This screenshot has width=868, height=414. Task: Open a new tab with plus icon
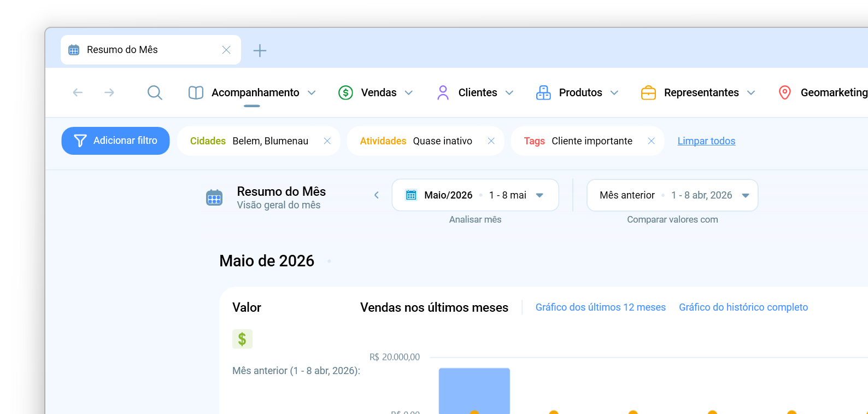260,50
